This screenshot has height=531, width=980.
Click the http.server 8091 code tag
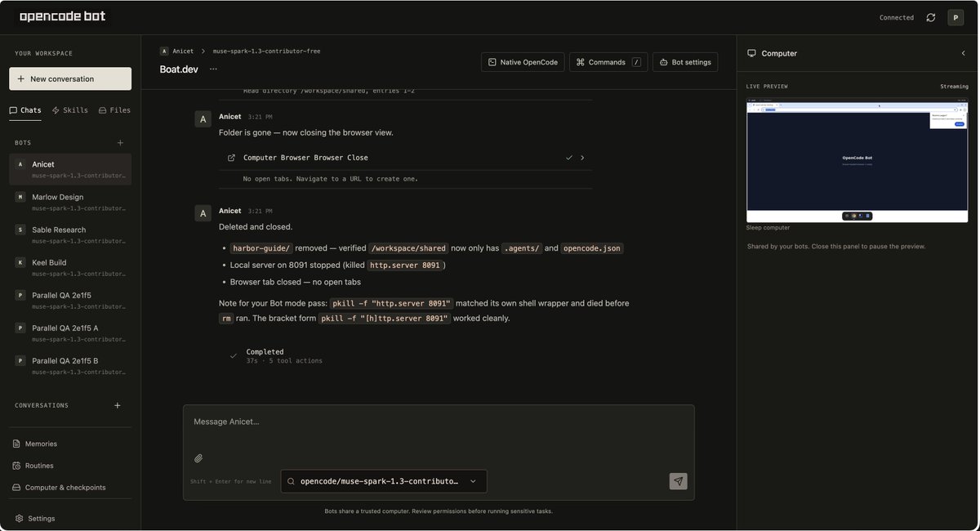(404, 265)
